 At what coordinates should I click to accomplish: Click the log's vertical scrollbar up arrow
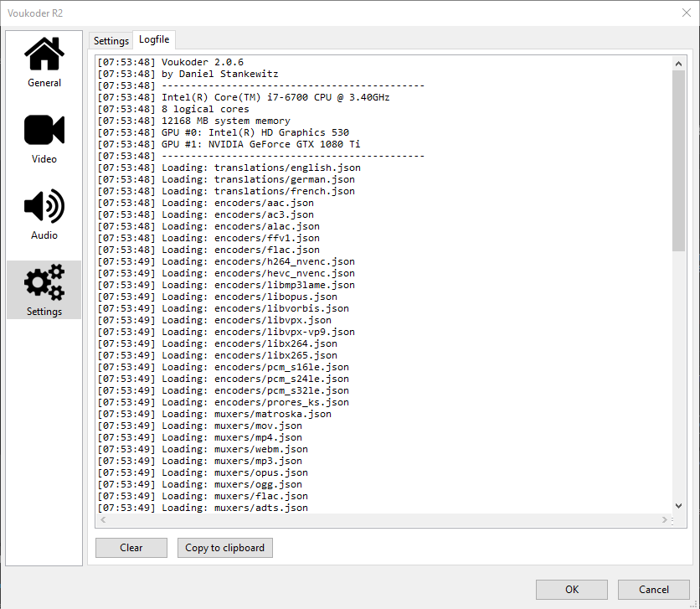pos(679,63)
